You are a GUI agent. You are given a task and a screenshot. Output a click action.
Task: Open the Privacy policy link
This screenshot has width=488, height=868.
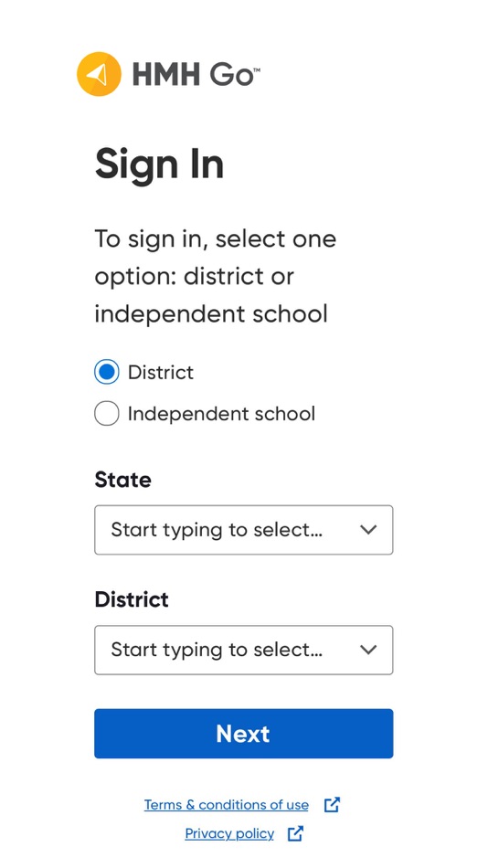(229, 833)
